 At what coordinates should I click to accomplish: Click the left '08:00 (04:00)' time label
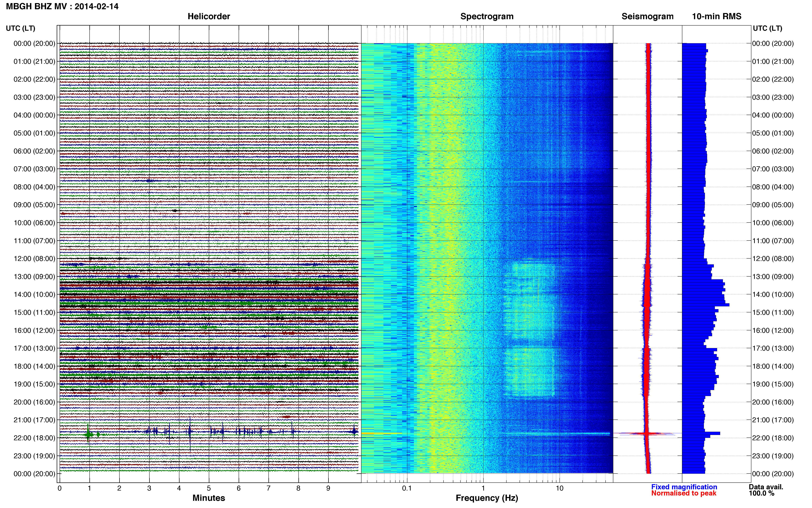[x=34, y=187]
